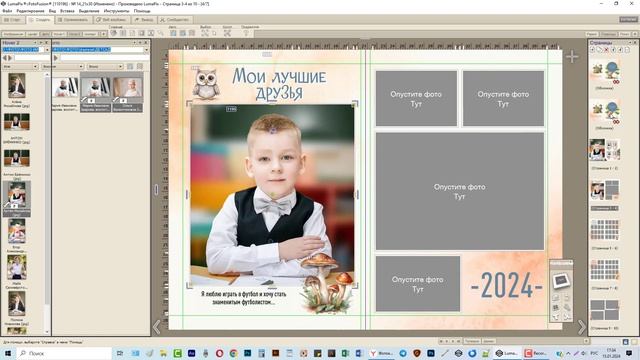Click photo placeholder next to the 2024 text
The width and height of the screenshot is (640, 360).
click(418, 284)
